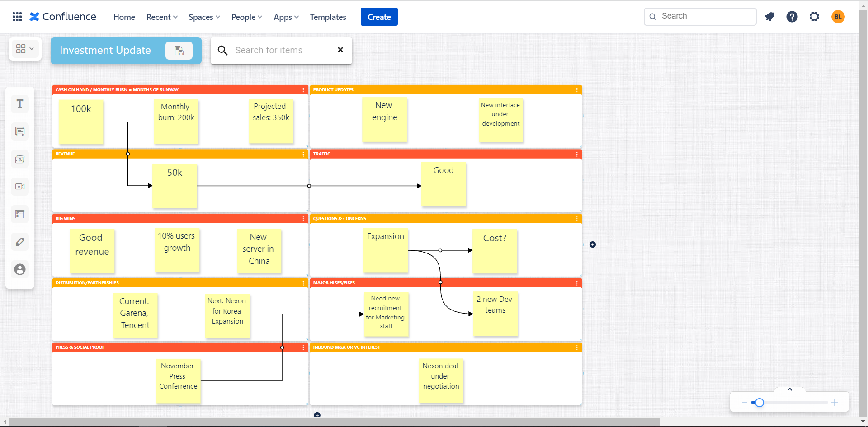Image resolution: width=868 pixels, height=427 pixels.
Task: Open the REVENUE section kebab menu
Action: pyautogui.click(x=303, y=154)
